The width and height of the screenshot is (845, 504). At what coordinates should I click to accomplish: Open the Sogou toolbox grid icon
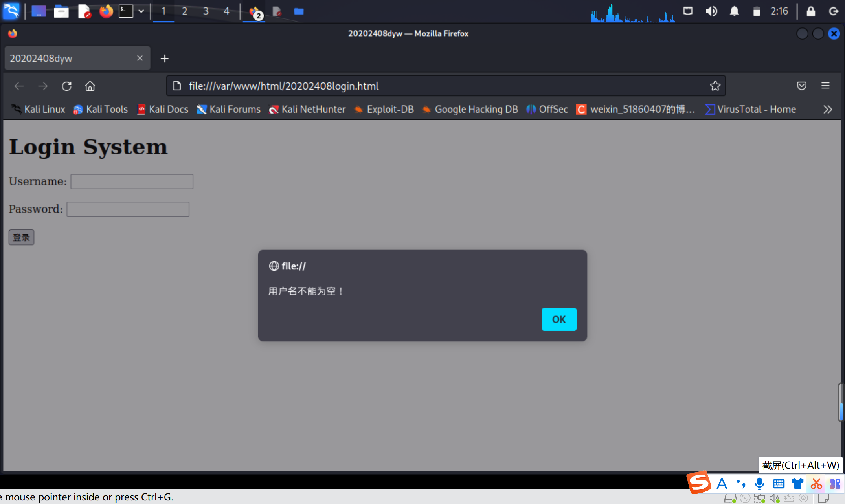click(835, 484)
